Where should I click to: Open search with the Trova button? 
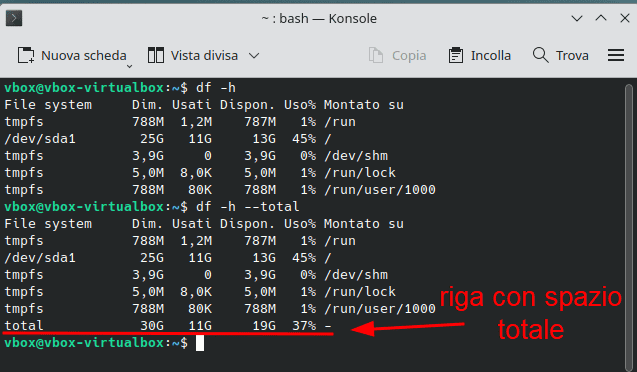(x=561, y=55)
